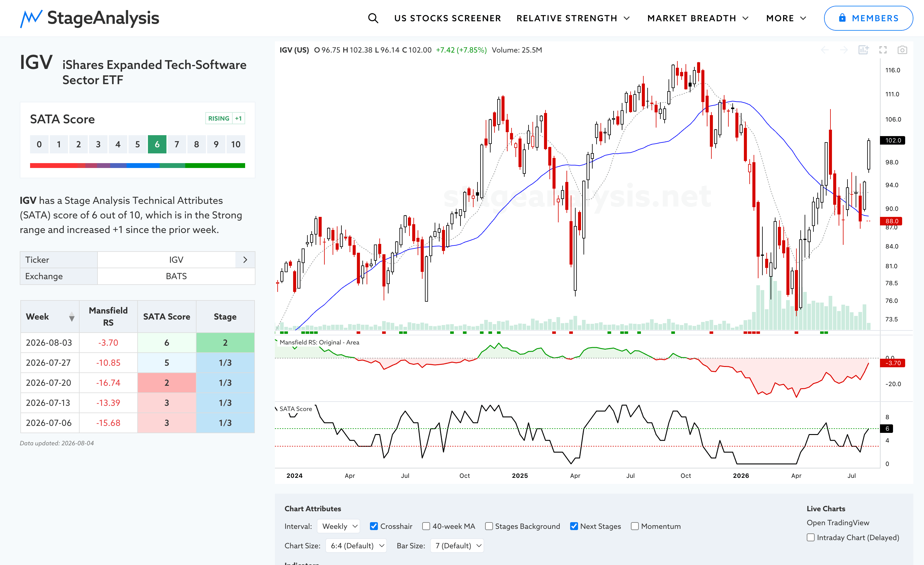
Task: Click the chevron arrow beside ticker IGV
Action: click(x=245, y=260)
